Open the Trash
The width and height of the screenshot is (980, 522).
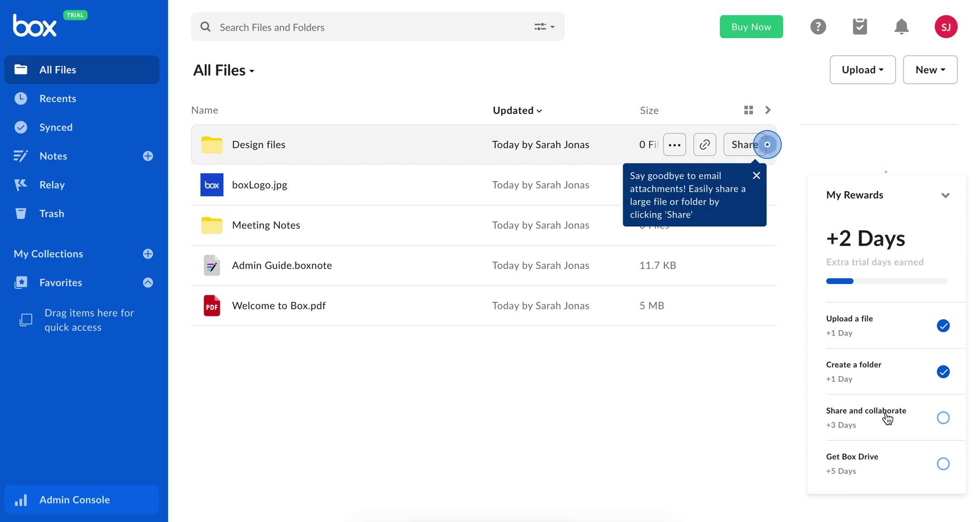click(x=52, y=213)
